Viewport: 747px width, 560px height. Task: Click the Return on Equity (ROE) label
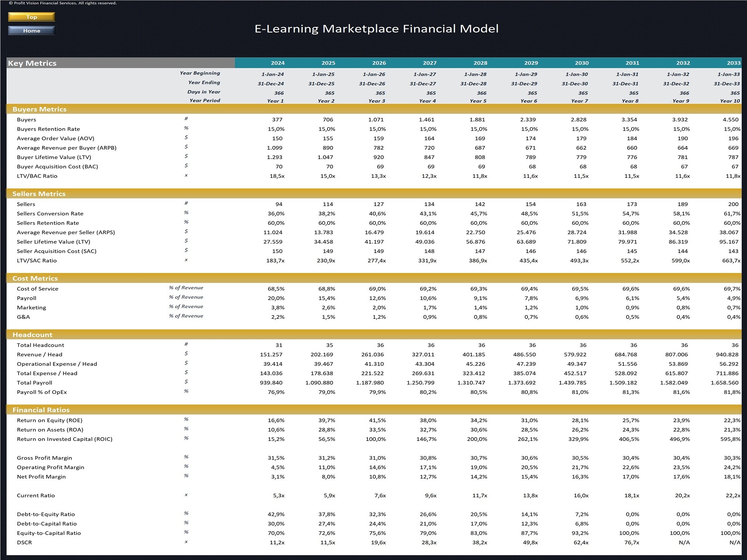(x=49, y=420)
